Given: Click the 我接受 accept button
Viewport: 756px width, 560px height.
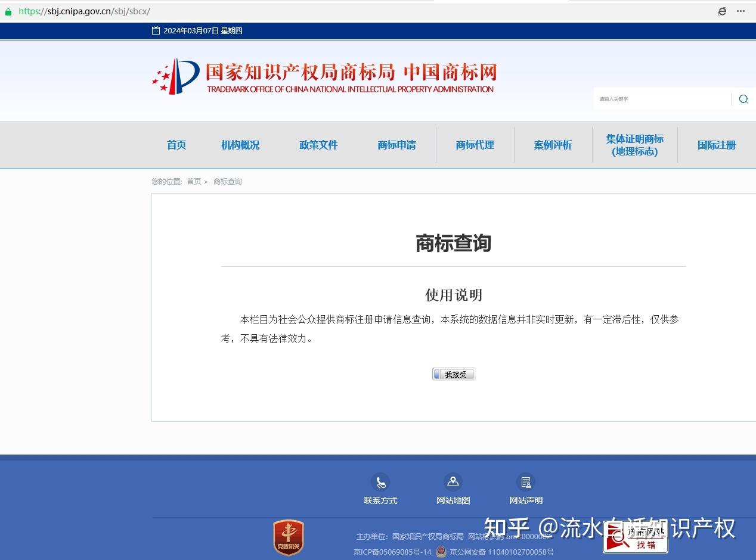Looking at the screenshot, I should (x=454, y=374).
